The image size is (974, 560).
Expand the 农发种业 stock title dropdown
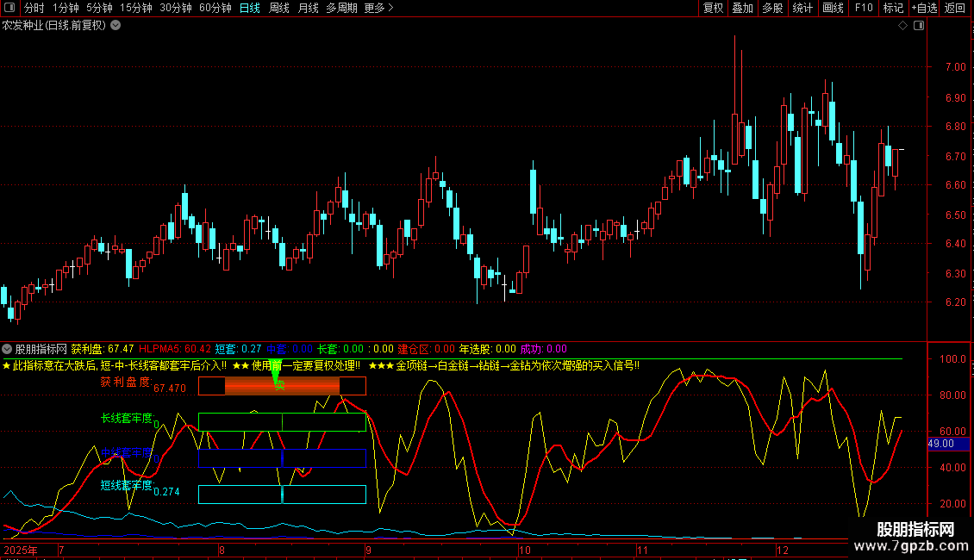tap(116, 25)
